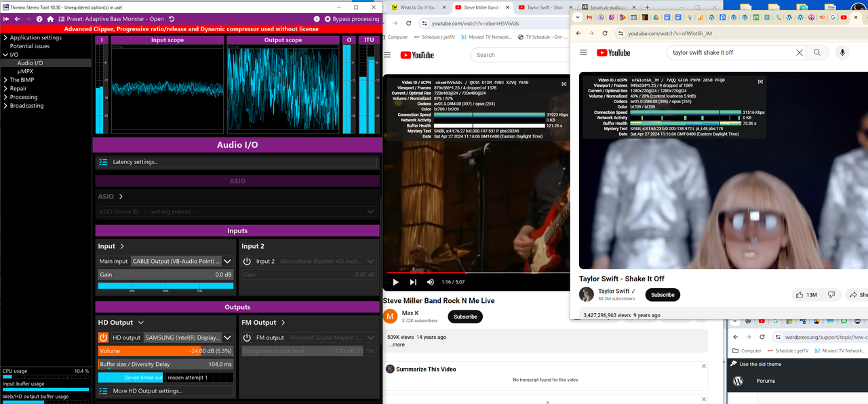
Task: Go to Stereo Tool home icon
Action: point(50,19)
